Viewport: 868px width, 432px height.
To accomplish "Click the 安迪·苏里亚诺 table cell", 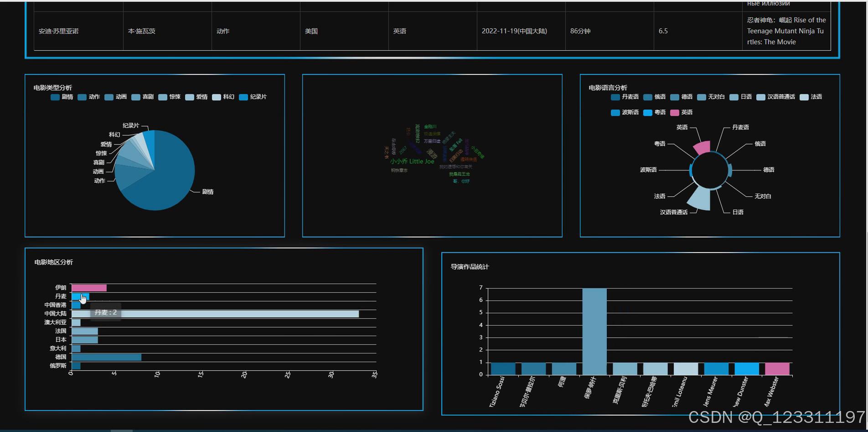I will coord(79,31).
